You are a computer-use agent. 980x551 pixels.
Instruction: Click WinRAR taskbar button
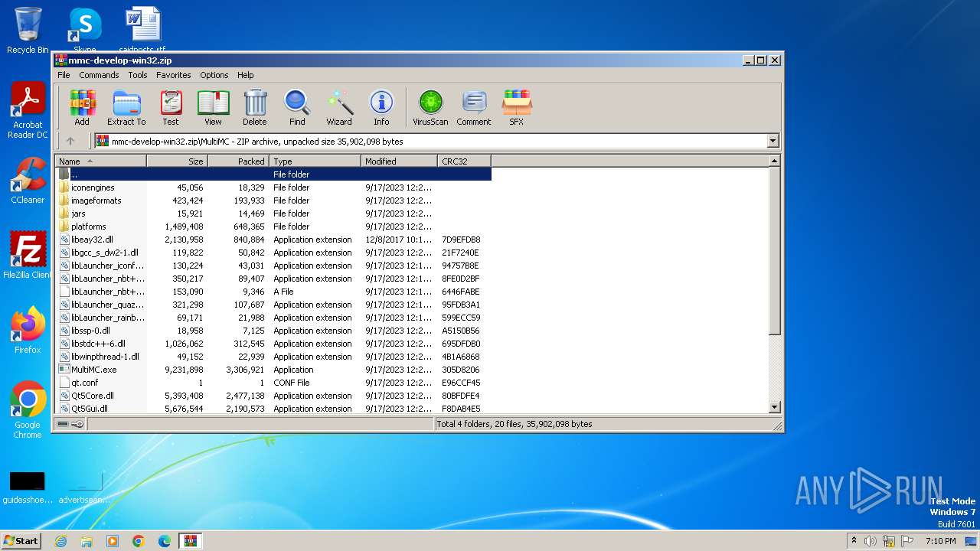pyautogui.click(x=190, y=541)
